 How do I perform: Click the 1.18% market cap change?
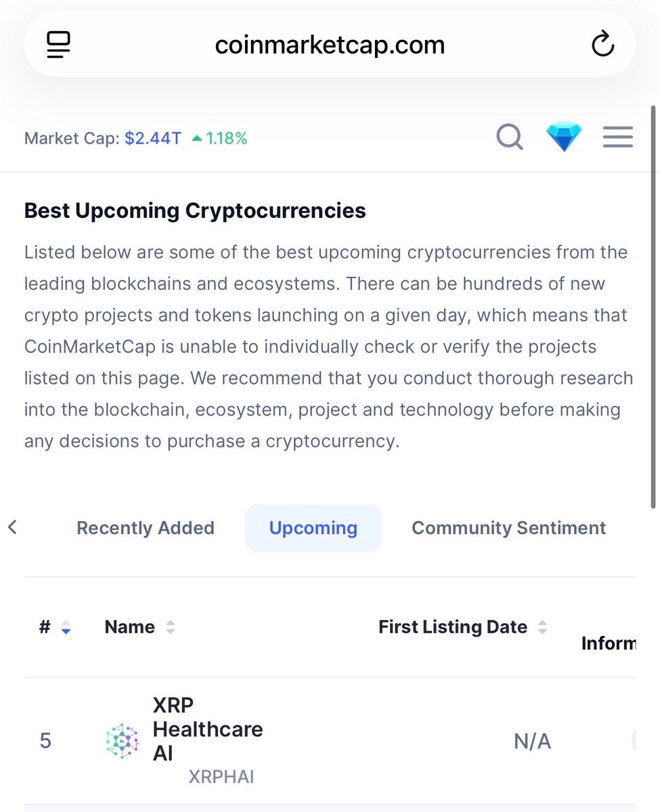226,139
